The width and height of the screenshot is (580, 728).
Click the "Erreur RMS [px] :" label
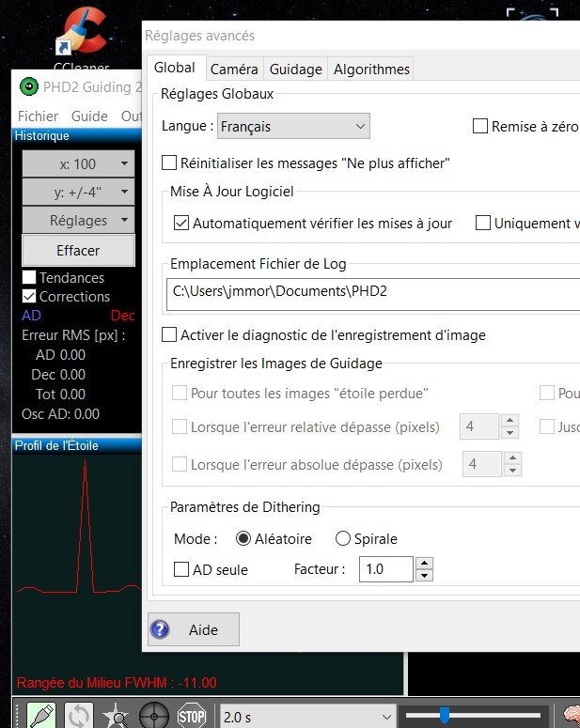click(73, 335)
